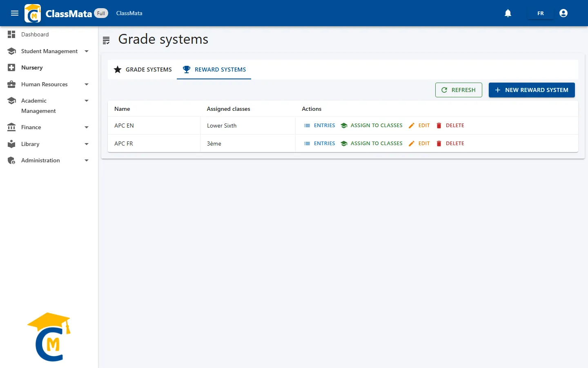Click the notifications bell icon

point(508,13)
